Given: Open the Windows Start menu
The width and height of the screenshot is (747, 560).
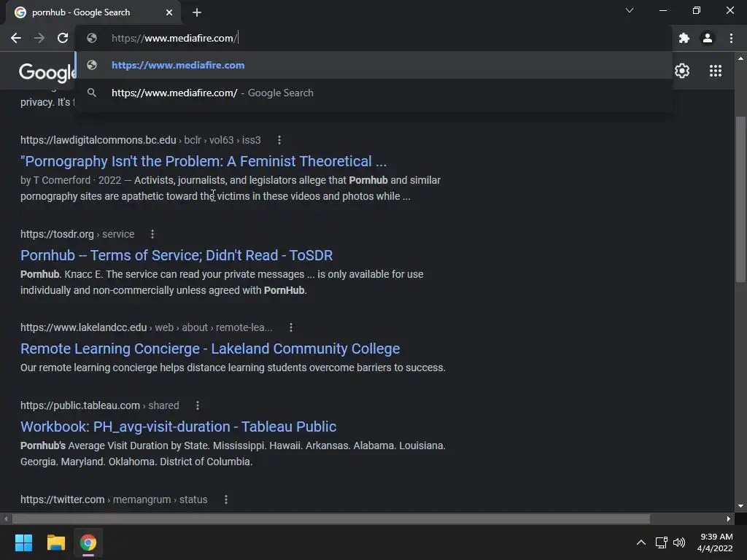Looking at the screenshot, I should [23, 542].
